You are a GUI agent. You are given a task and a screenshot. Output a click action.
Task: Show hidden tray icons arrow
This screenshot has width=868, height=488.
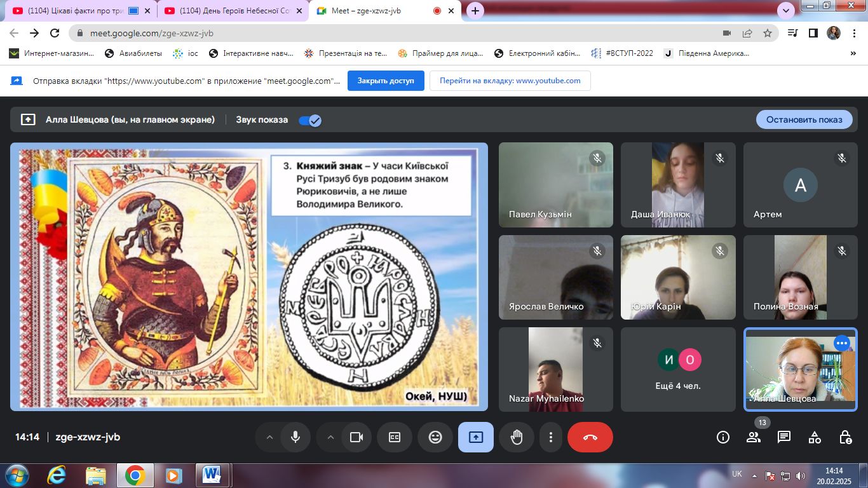[x=754, y=475]
